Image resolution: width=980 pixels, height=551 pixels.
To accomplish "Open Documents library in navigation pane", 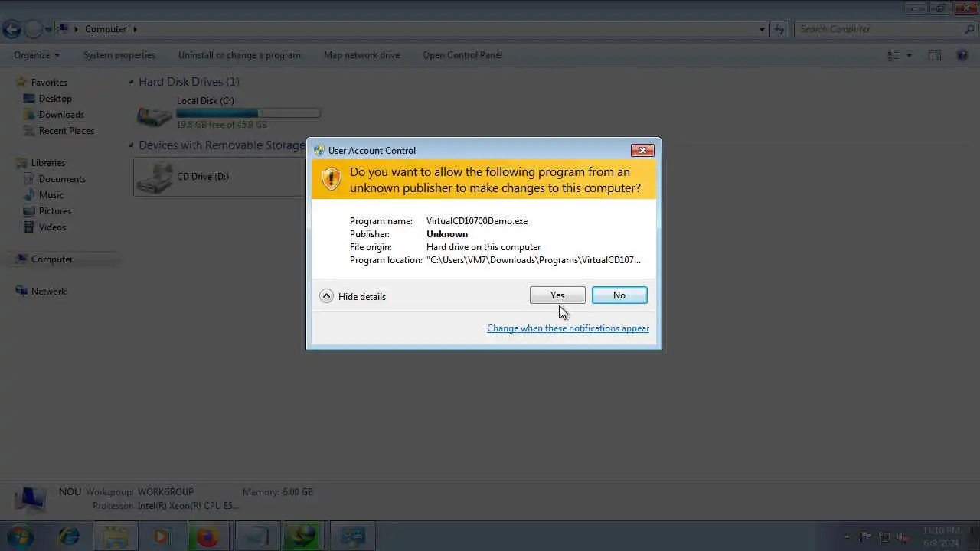I will point(62,179).
